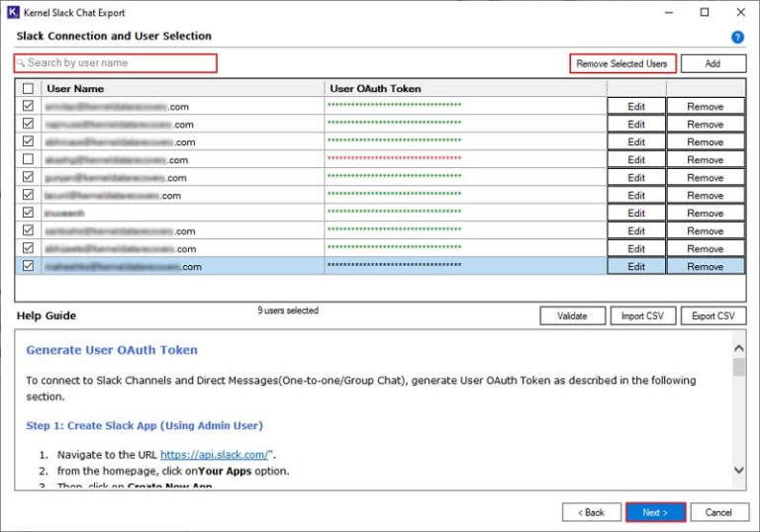Go to previous step with Back
Screen dimensions: 760x532
click(591, 512)
